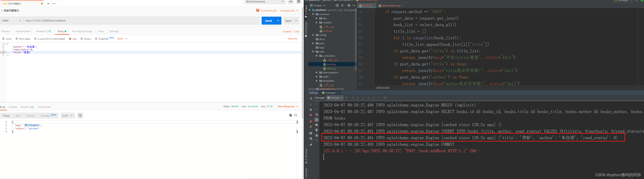Open the Comments (0) panel
This screenshot has width=644, height=179.
[x=266, y=11]
